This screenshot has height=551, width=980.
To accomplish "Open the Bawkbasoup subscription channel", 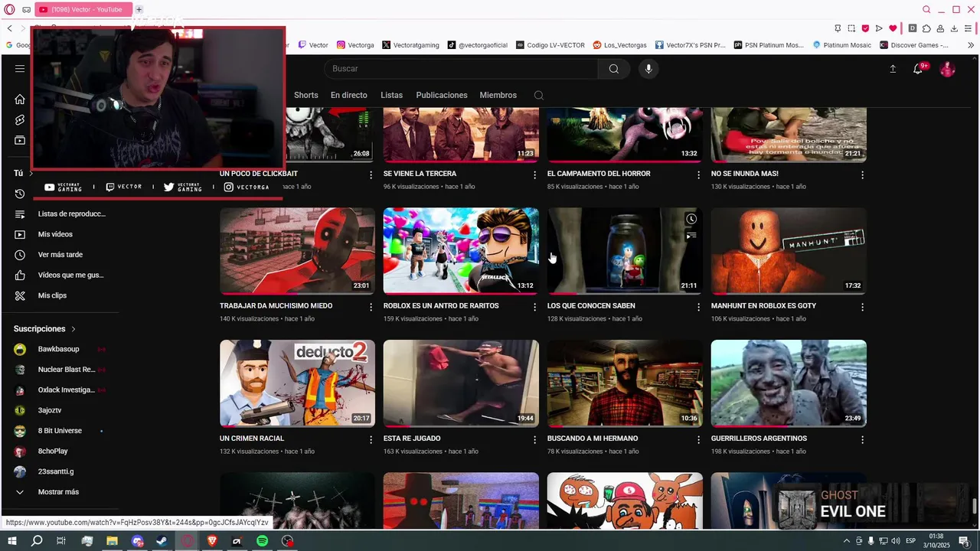I will [x=58, y=350].
